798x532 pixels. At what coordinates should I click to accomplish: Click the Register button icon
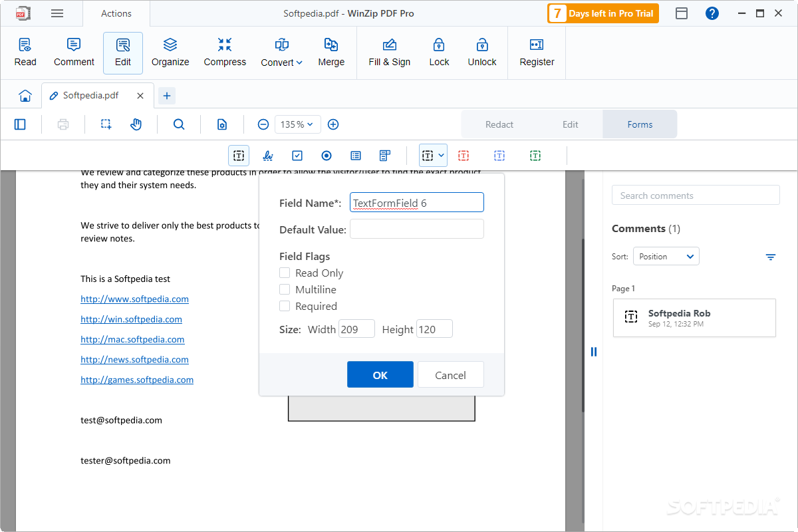537,45
